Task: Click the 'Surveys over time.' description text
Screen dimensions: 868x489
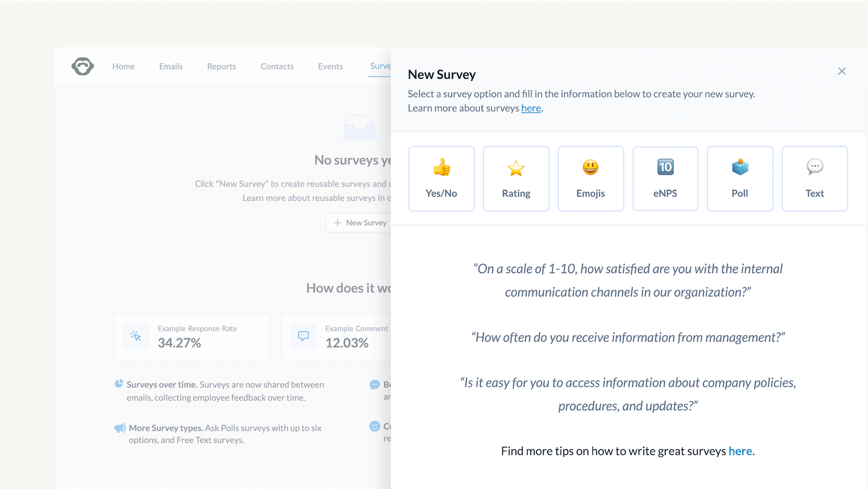Action: tap(225, 391)
